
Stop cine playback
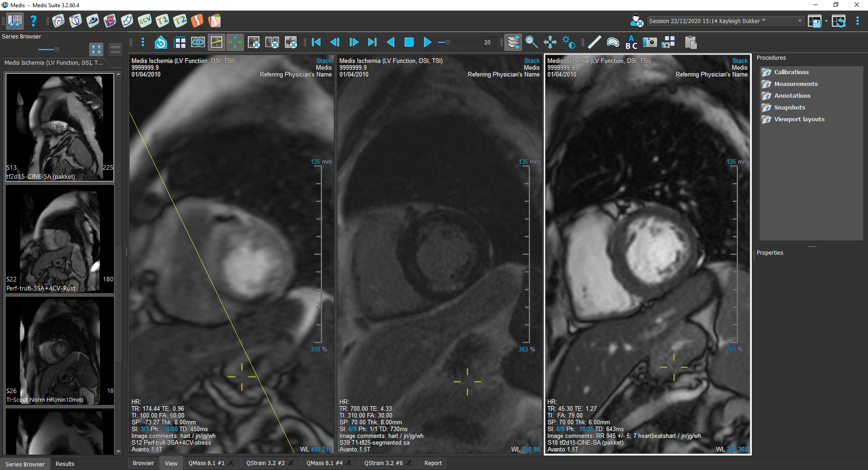pos(409,43)
